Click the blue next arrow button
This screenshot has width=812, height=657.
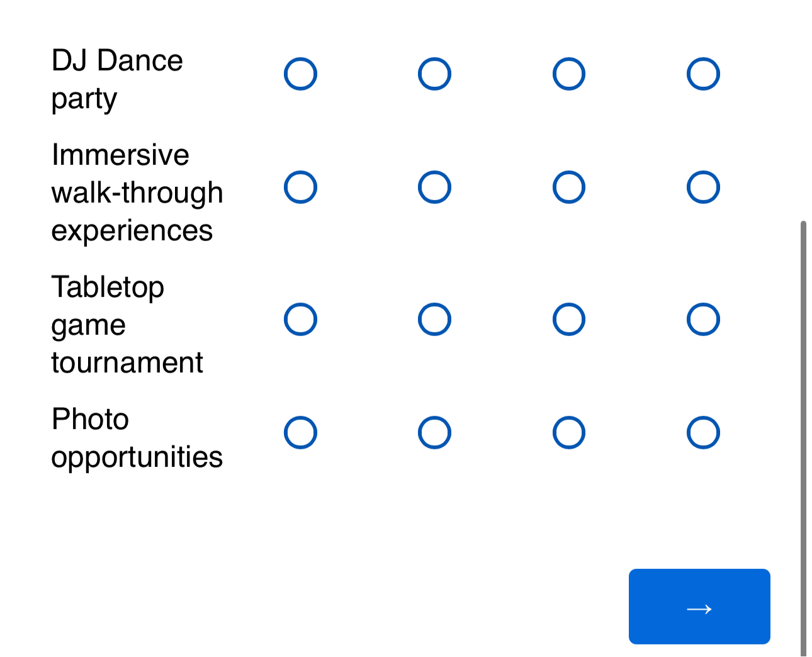[x=699, y=607]
